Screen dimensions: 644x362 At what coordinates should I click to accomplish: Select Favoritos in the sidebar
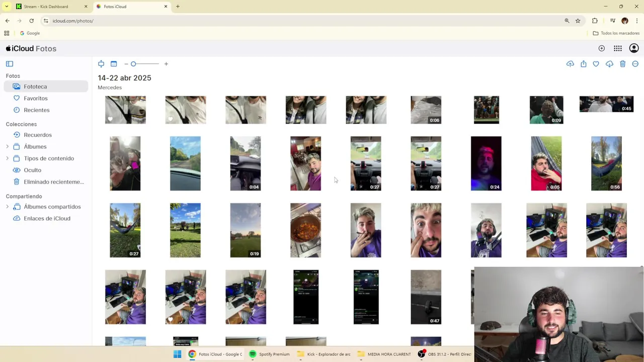46,99
